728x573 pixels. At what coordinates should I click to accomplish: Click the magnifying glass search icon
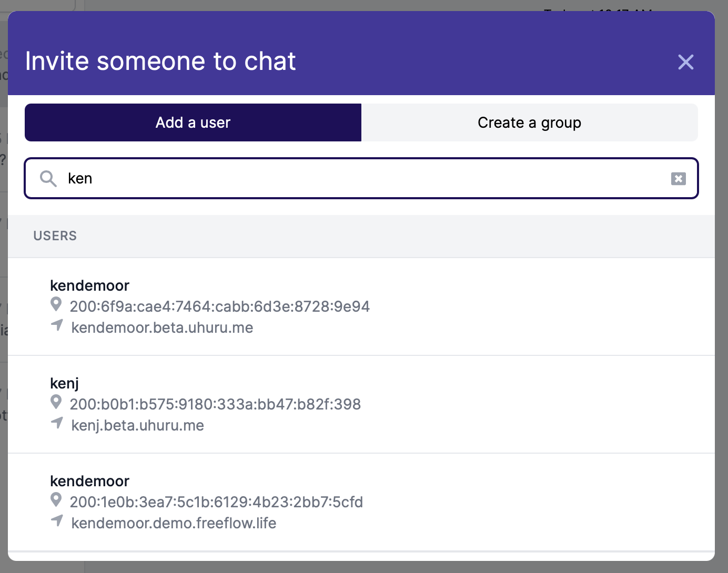tap(48, 179)
